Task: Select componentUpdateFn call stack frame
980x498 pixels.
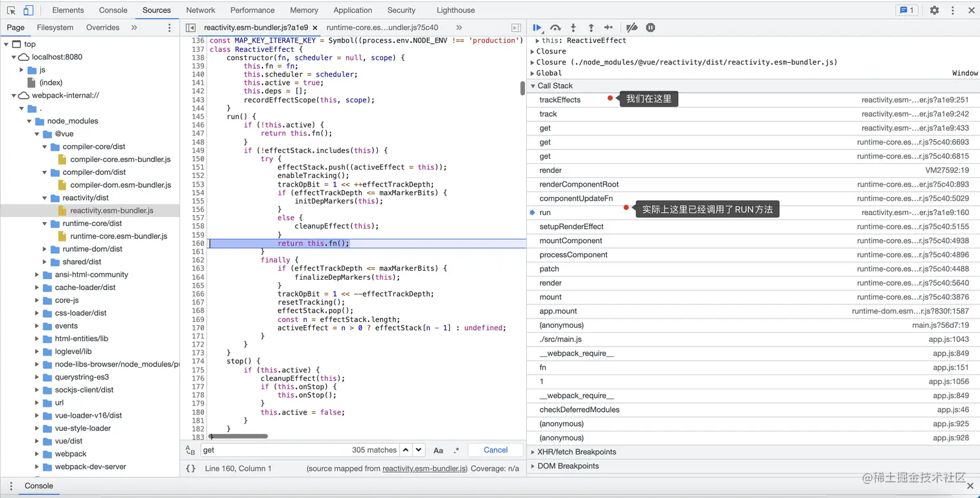Action: 753,198
